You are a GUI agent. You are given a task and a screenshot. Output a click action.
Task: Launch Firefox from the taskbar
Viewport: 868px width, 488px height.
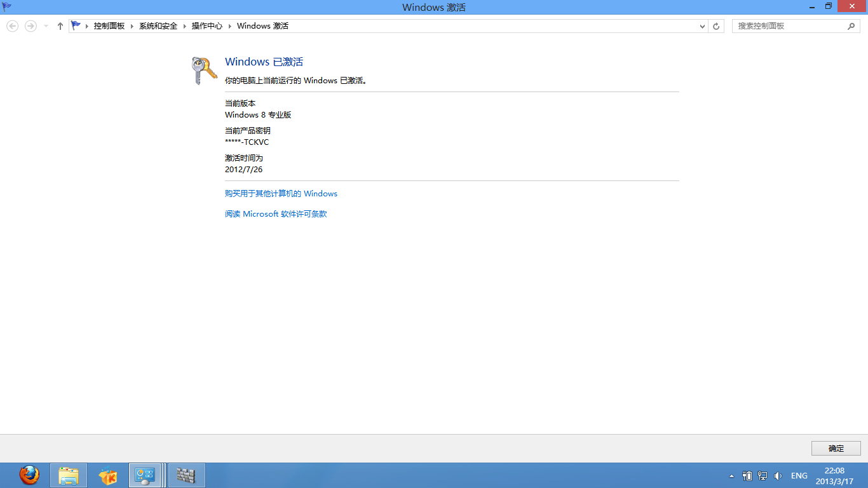coord(29,475)
